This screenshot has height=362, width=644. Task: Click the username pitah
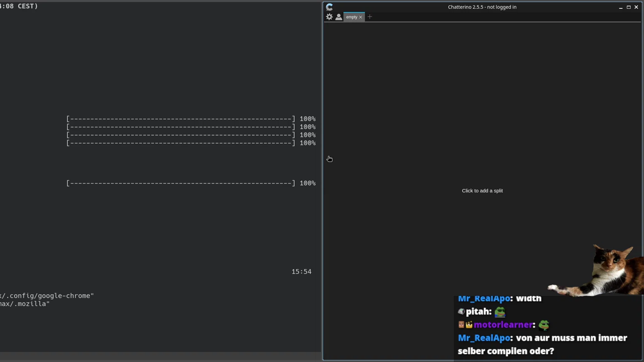pyautogui.click(x=478, y=312)
